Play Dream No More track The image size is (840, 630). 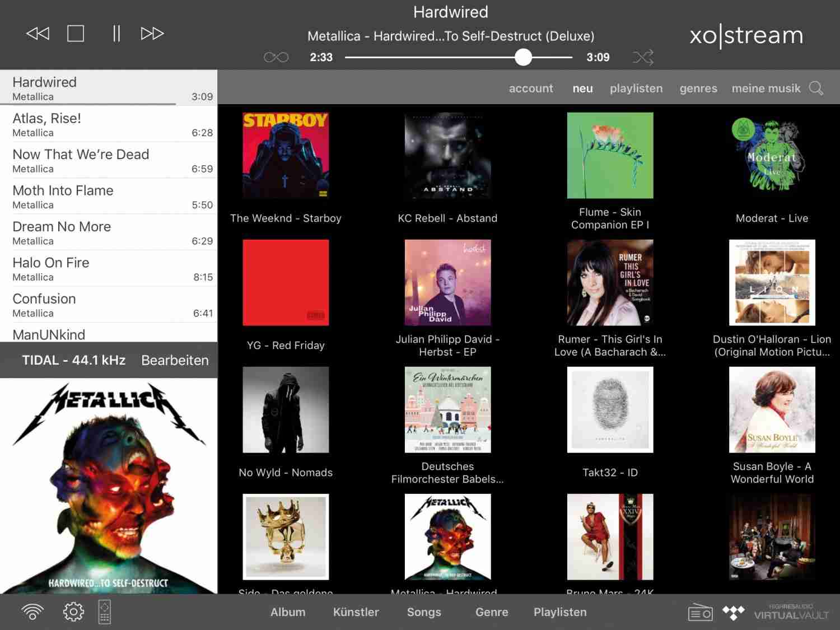(109, 232)
